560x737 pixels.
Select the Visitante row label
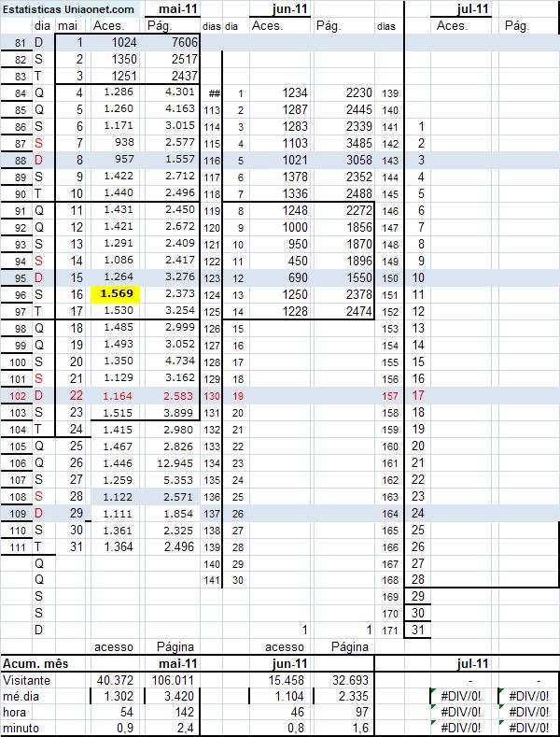click(x=30, y=679)
